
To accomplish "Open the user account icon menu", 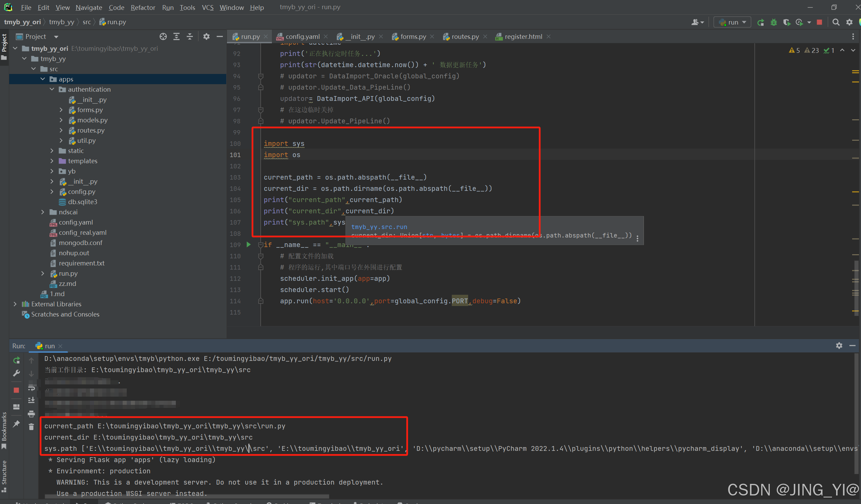I will [697, 22].
